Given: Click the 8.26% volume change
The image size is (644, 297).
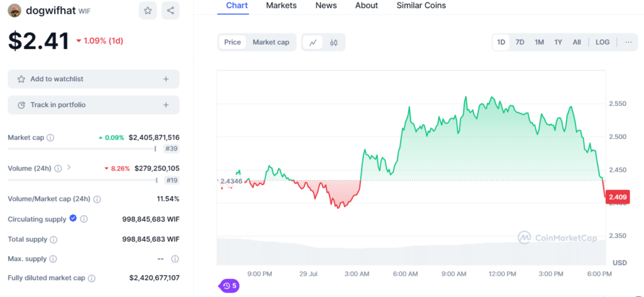Looking at the screenshot, I should pyautogui.click(x=117, y=169).
